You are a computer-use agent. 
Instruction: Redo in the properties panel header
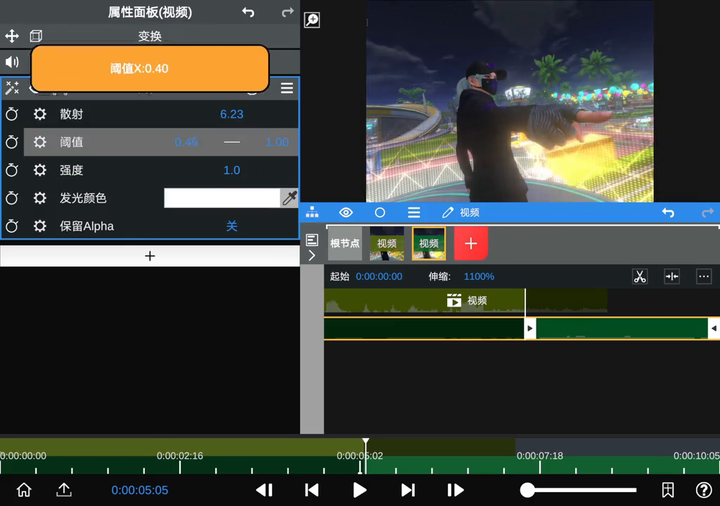click(x=287, y=12)
